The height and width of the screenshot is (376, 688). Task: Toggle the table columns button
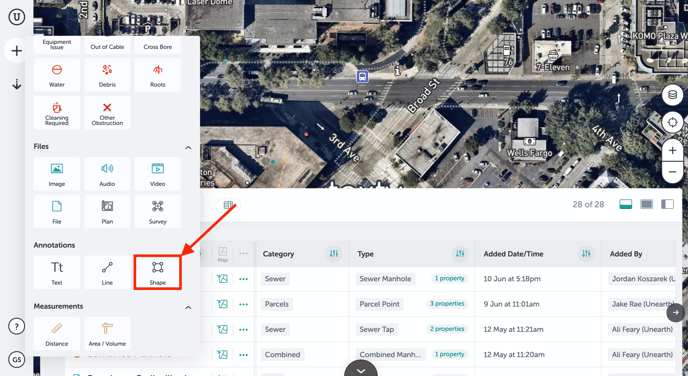[228, 205]
